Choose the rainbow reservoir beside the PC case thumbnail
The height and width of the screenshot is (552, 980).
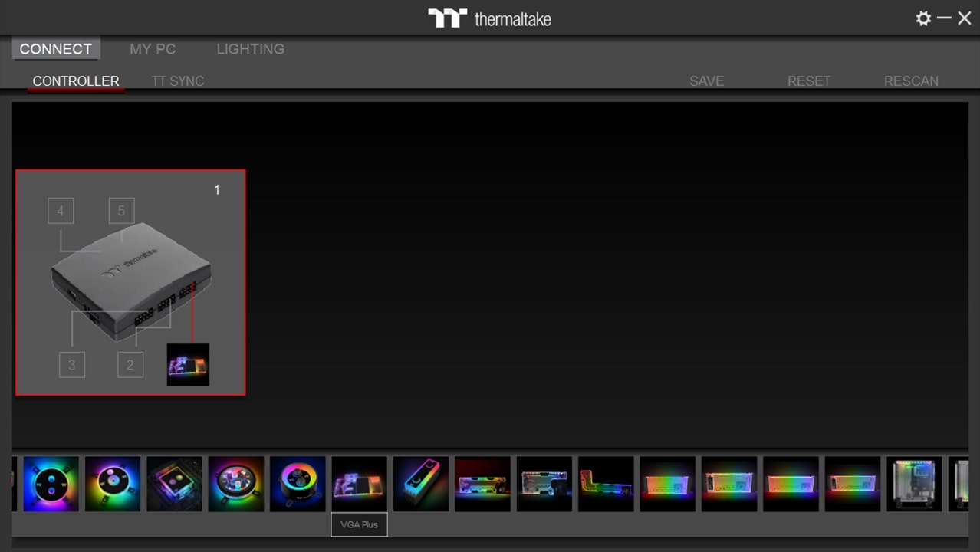point(852,484)
